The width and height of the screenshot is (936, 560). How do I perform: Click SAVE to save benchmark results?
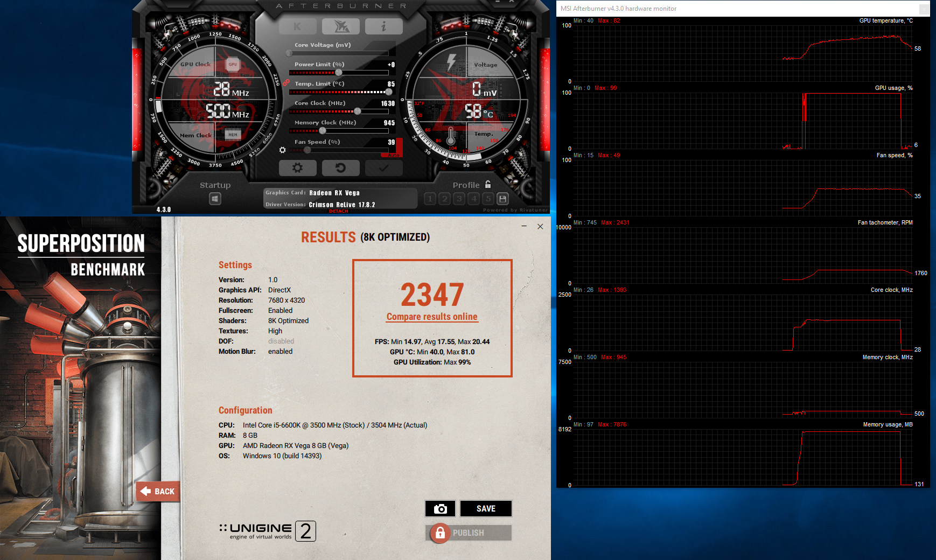tap(486, 509)
